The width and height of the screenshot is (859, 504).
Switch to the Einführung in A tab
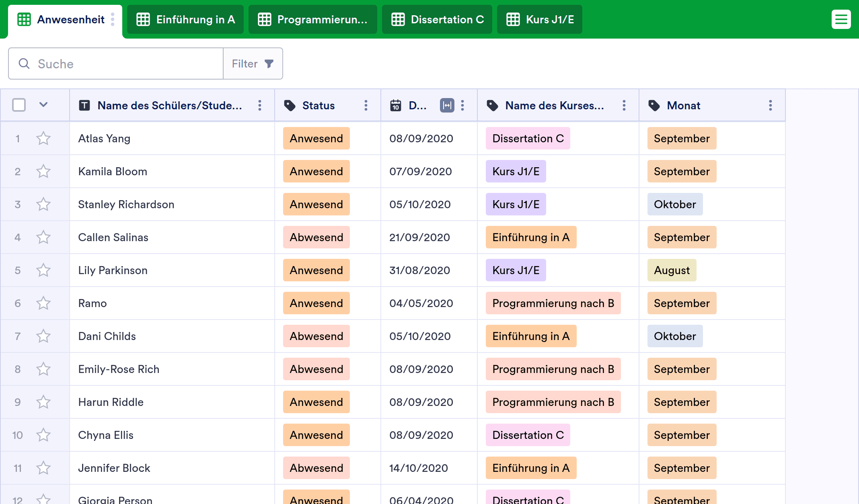tap(185, 19)
